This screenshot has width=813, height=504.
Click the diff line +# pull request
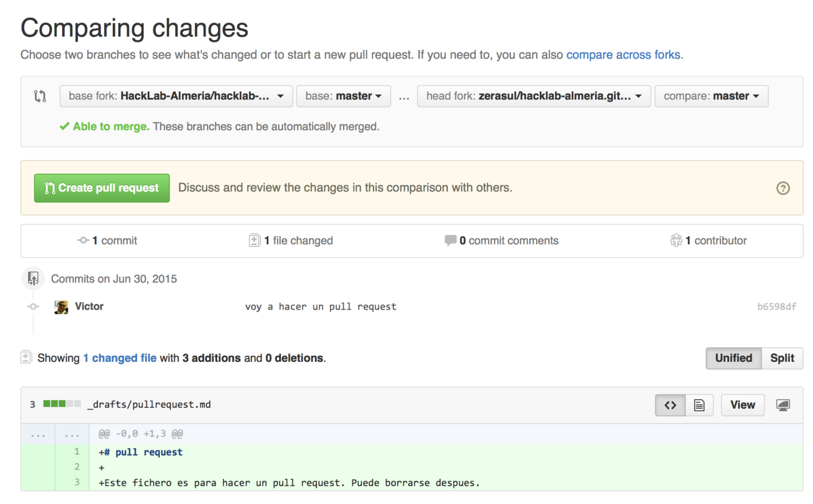coord(141,452)
